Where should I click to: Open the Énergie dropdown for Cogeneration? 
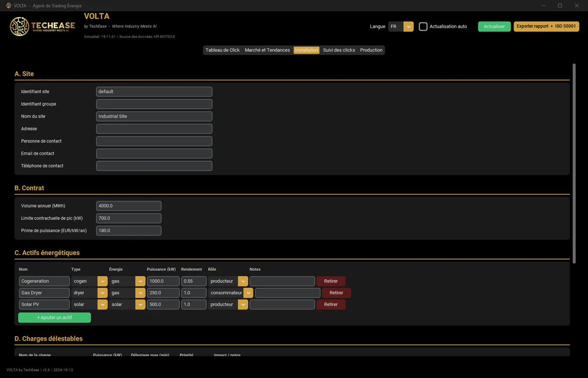(127, 281)
